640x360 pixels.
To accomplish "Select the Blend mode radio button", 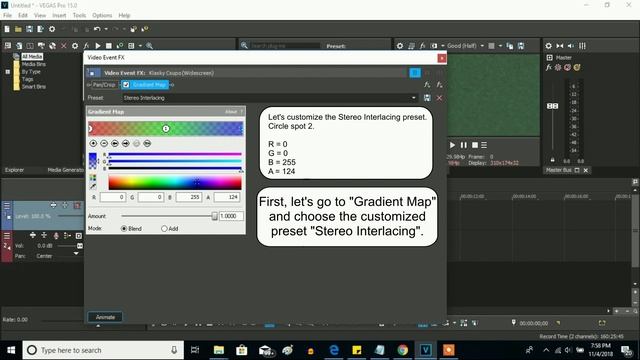I will [x=124, y=229].
